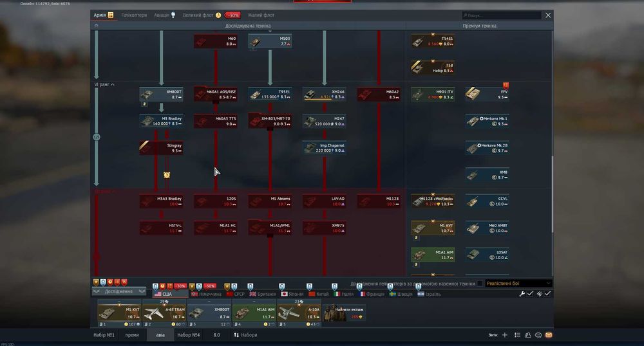Select the 120S tank card

tap(216, 201)
